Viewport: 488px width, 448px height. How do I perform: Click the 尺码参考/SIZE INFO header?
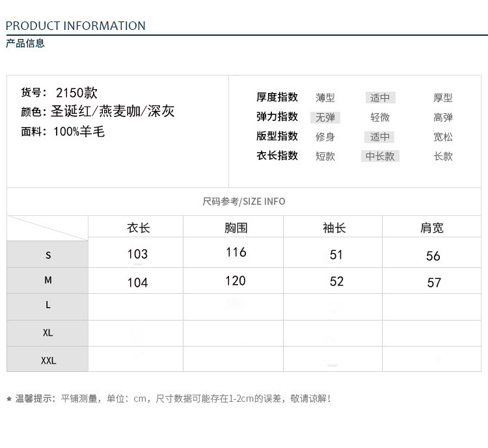pyautogui.click(x=243, y=202)
